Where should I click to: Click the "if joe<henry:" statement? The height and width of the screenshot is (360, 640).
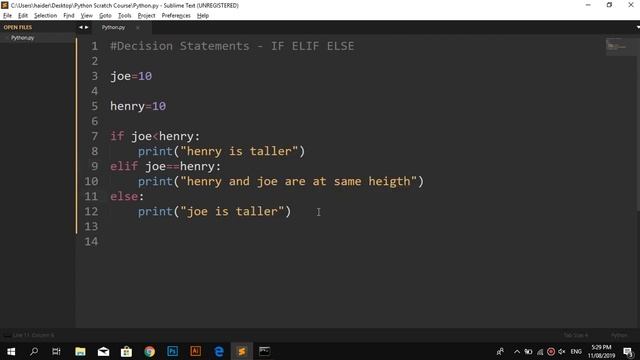click(x=155, y=136)
